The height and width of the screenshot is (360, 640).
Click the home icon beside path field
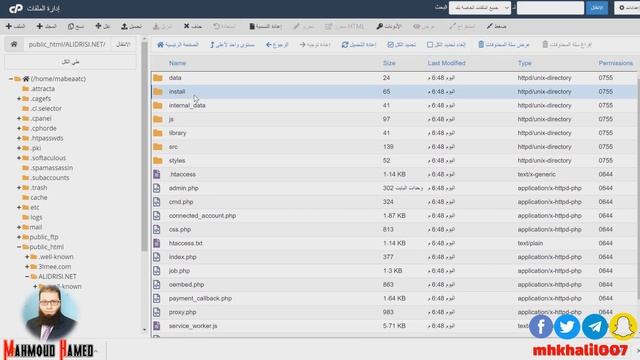(14, 44)
